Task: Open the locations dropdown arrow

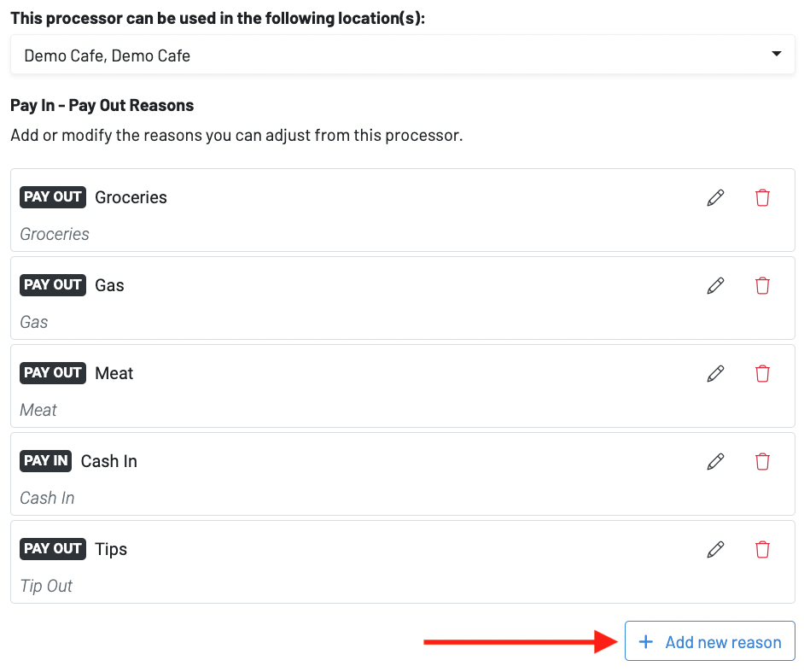Action: 776,55
